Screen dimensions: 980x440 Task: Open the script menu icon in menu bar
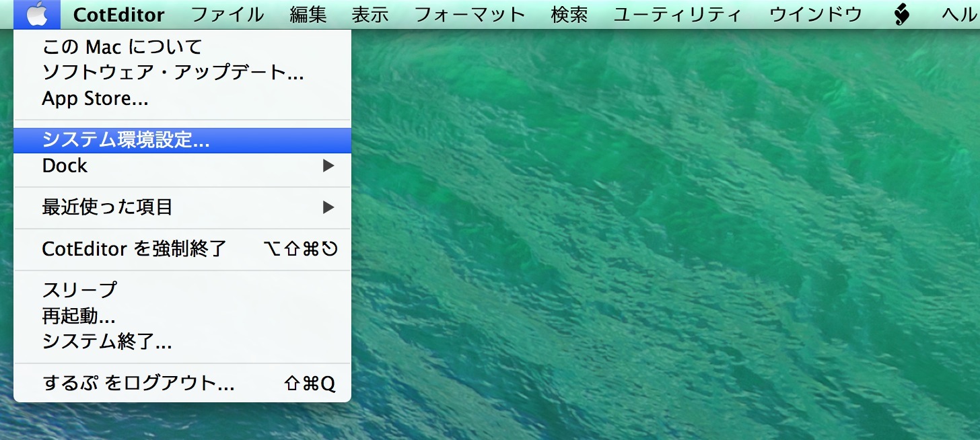click(902, 14)
